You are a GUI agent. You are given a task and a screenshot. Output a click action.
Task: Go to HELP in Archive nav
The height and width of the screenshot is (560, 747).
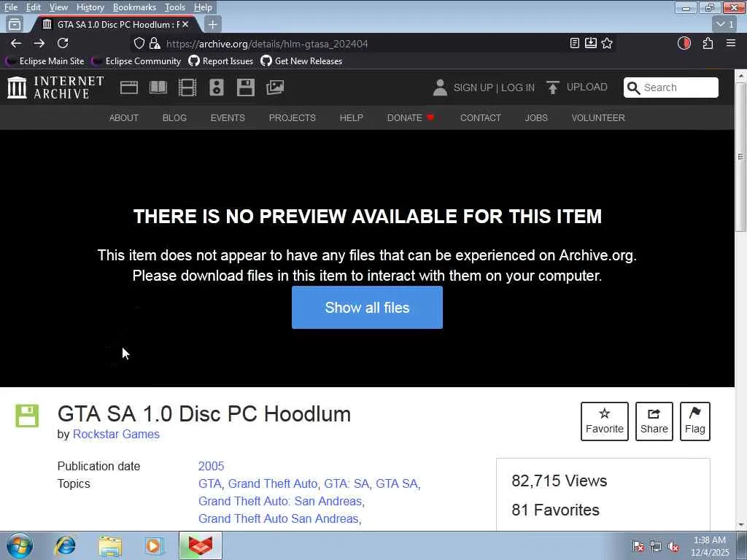point(352,117)
